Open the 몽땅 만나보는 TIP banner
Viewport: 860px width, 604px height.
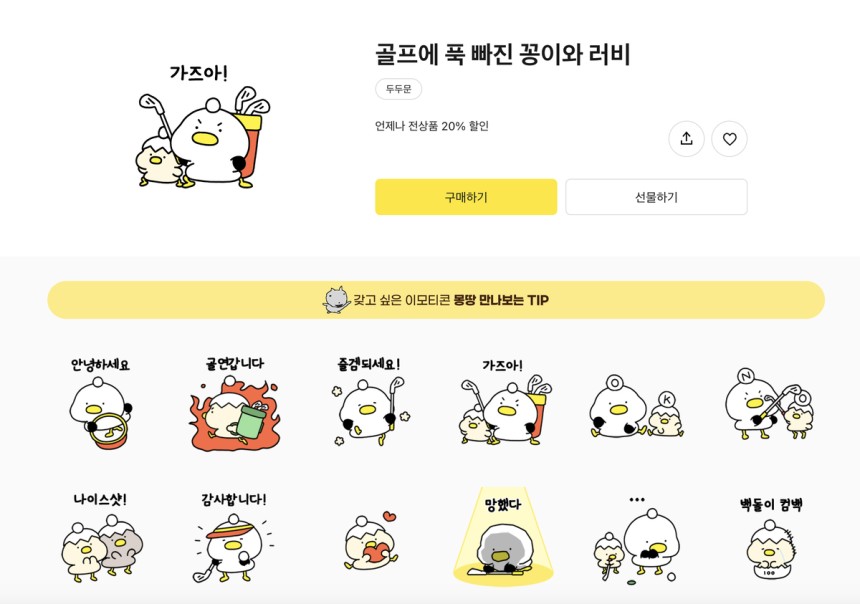(436, 300)
